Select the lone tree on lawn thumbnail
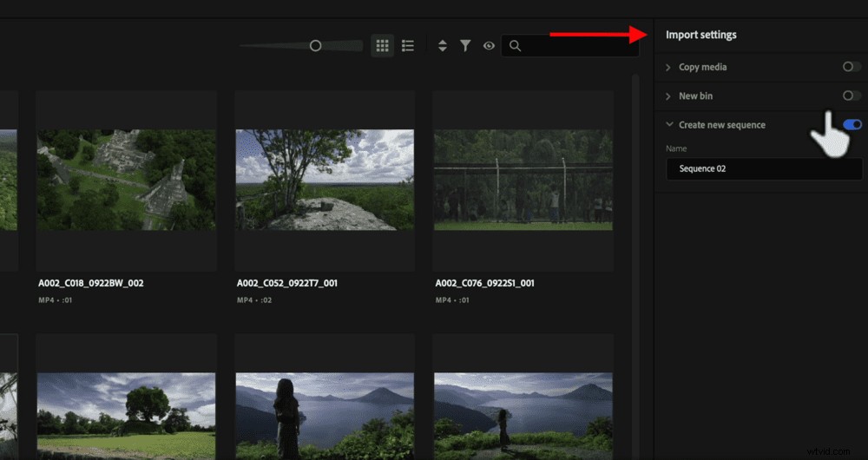The image size is (868, 460). tap(126, 417)
